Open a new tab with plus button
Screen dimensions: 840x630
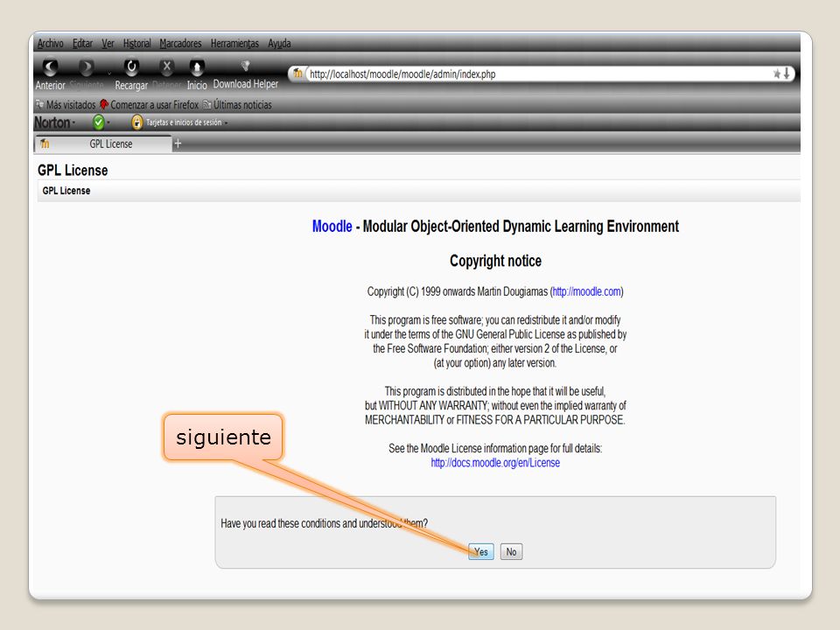tap(178, 143)
